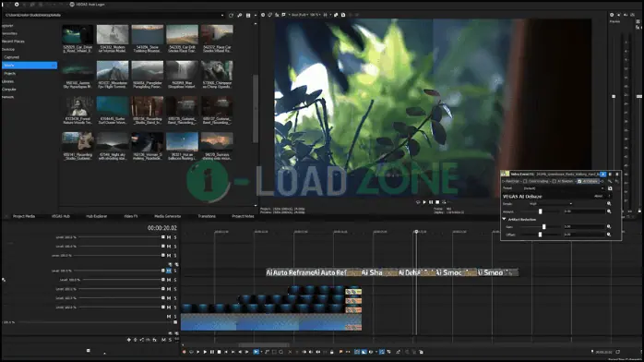
Task: Select the Envelope Edit tool
Action: [267, 352]
